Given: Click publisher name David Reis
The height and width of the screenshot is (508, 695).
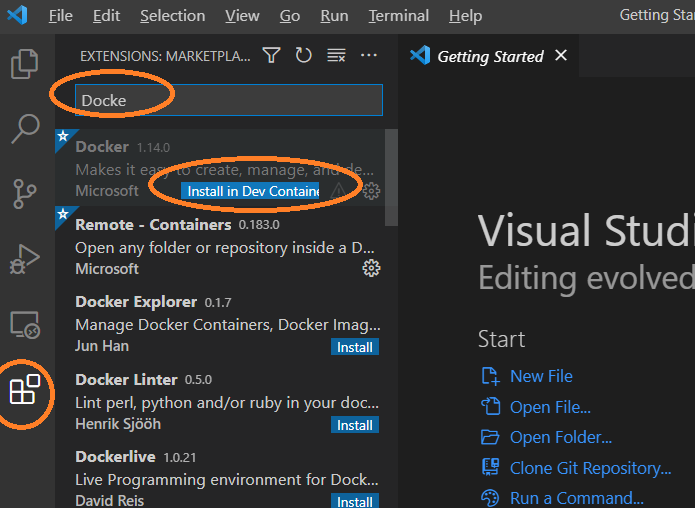Looking at the screenshot, I should pyautogui.click(x=109, y=500).
